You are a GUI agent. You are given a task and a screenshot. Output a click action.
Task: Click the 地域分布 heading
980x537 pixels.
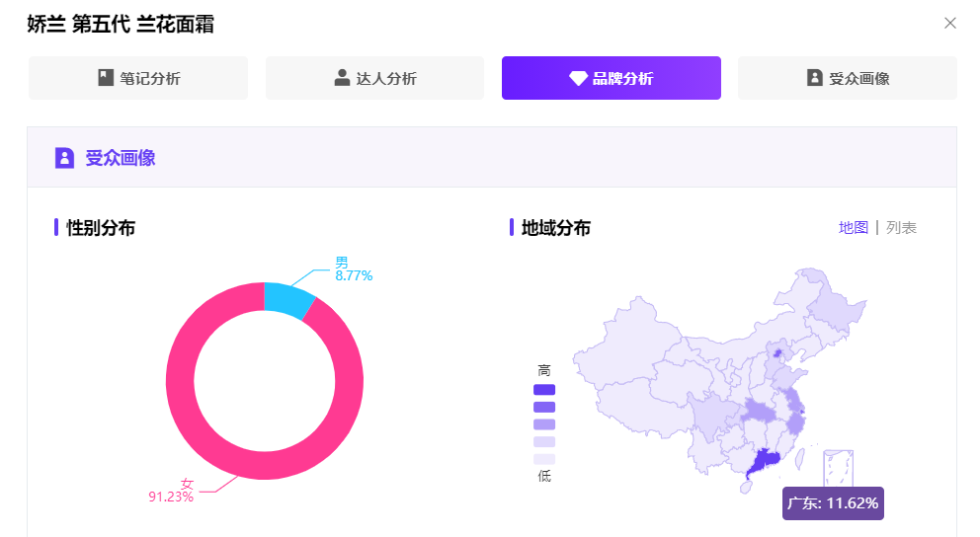(555, 228)
